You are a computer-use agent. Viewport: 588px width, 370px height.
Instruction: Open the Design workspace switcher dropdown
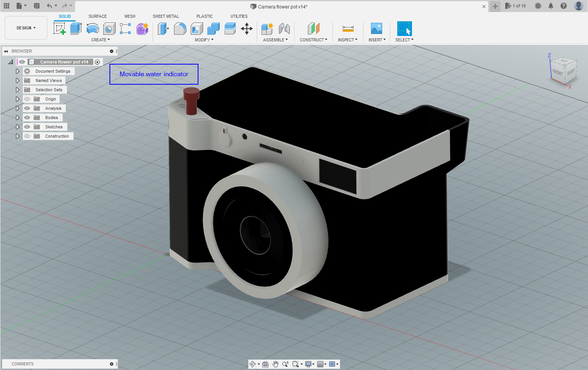point(26,27)
